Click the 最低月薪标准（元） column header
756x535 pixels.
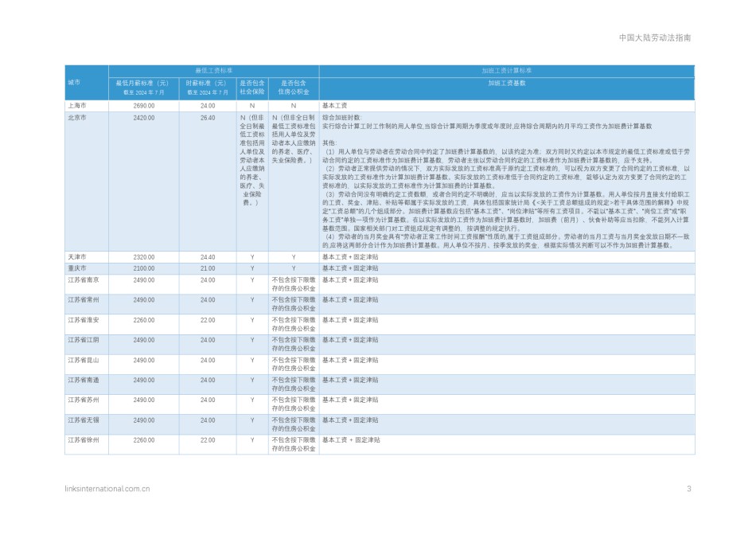144,88
